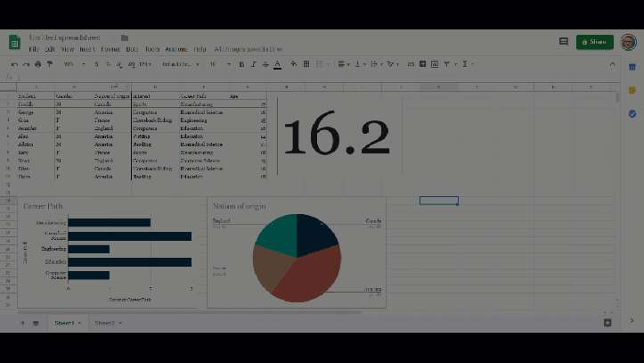The width and height of the screenshot is (644, 363).
Task: Open the Functions sigma icon
Action: [465, 64]
